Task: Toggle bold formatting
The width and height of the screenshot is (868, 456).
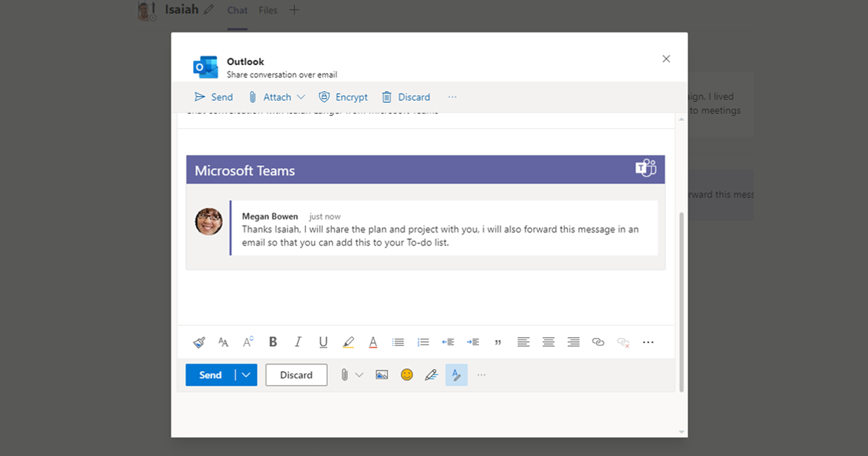Action: [x=273, y=342]
